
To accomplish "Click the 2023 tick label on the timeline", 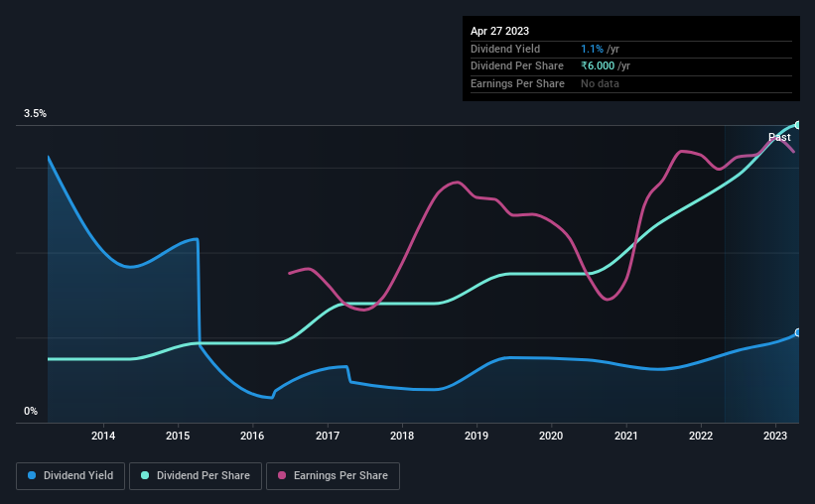I will click(775, 436).
